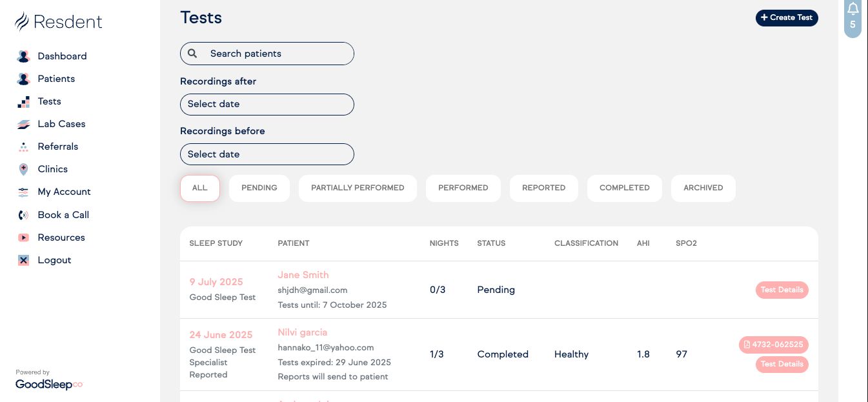
Task: Show only Completed tests
Action: point(624,188)
